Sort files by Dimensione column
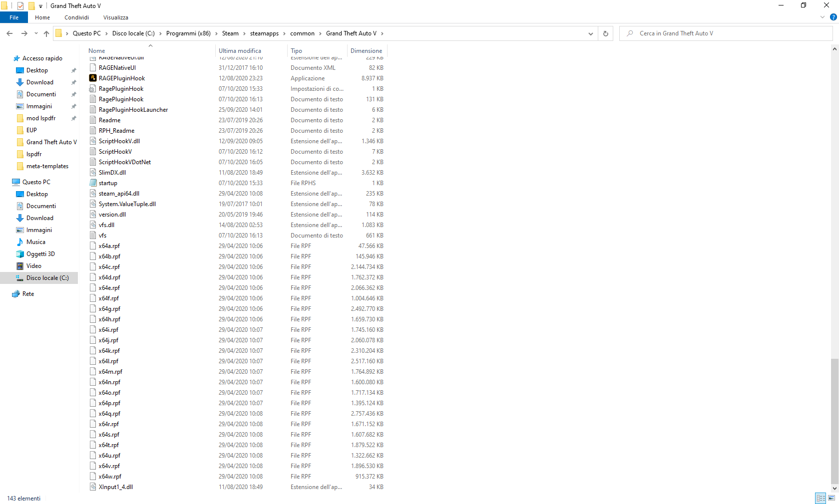Screen dimensions: 839x504 click(367, 50)
